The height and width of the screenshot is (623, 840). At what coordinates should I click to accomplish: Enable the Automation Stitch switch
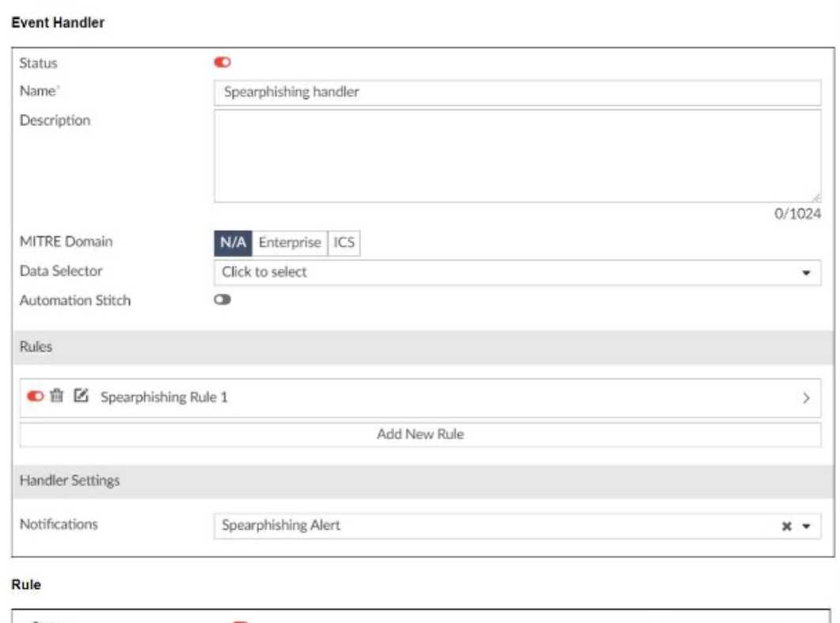coord(222,300)
